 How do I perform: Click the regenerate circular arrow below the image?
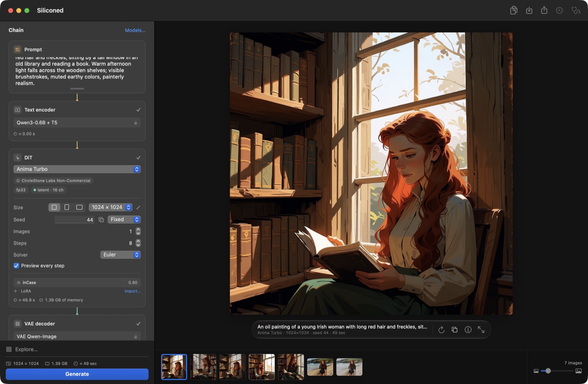(441, 330)
